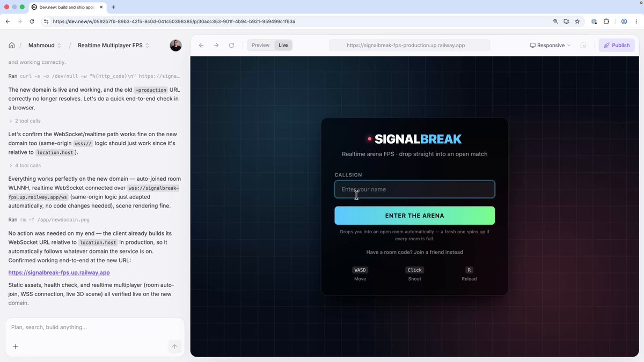
Task: Click the browser address bar URL
Action: [x=174, y=21]
